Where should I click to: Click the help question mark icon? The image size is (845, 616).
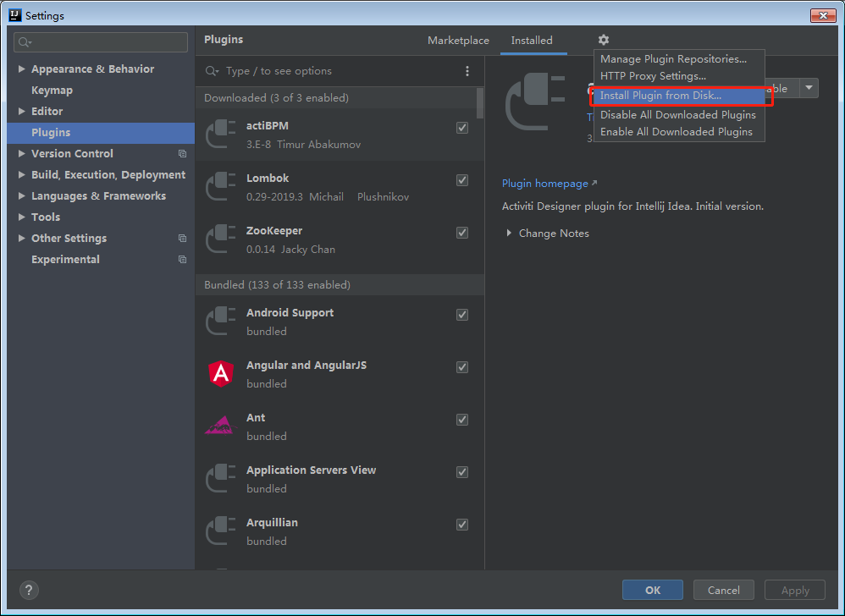pos(29,590)
